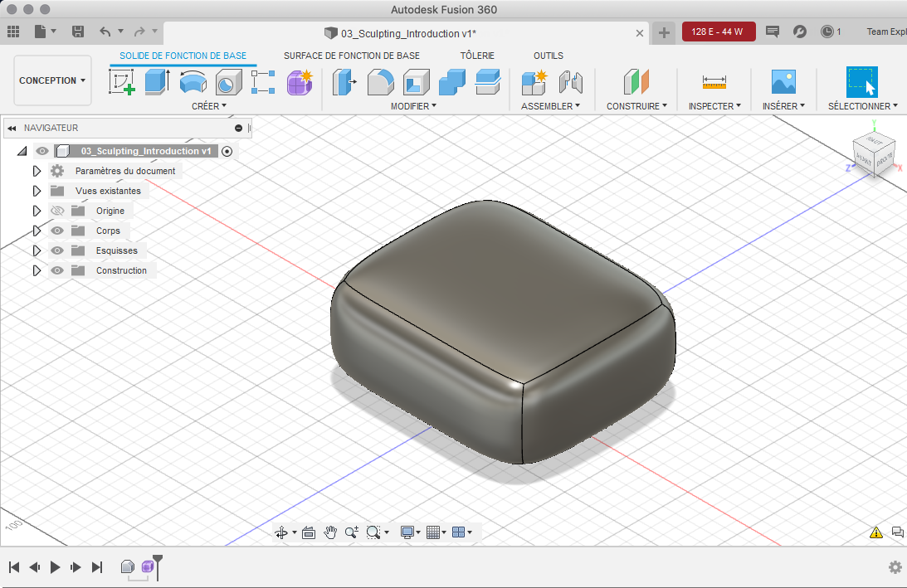Switch to the TÔLERIE tab
Screen dimensions: 907x588
pyautogui.click(x=477, y=56)
